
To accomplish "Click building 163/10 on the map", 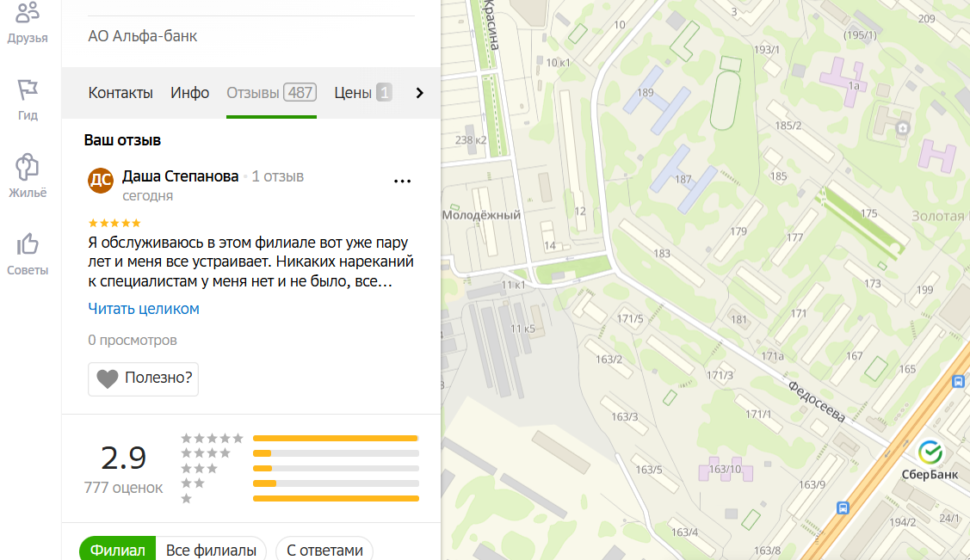I will 725,469.
